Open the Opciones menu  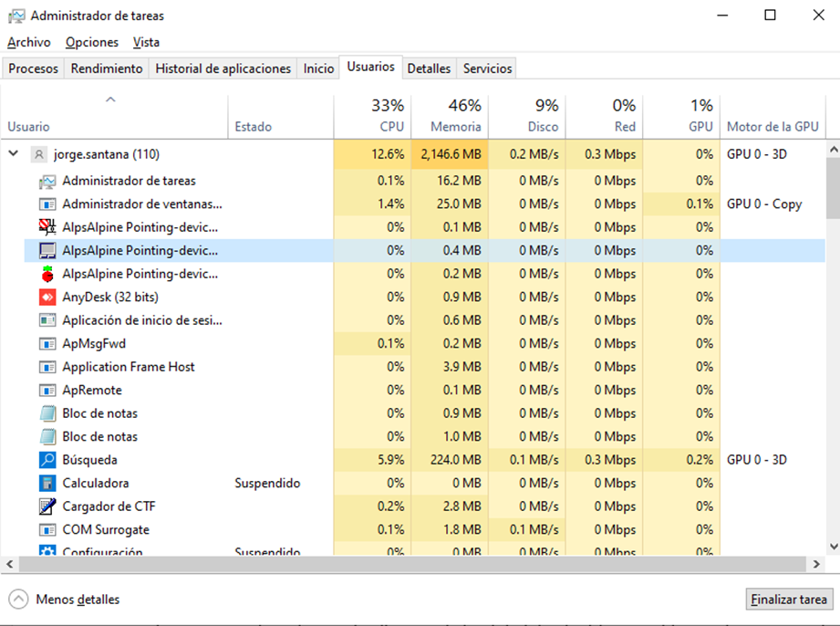(92, 42)
